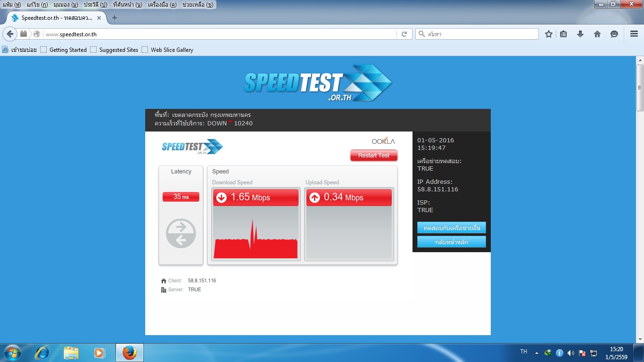Click the address bar showing www.speedtest.or.th
Screen dimensions: 644x362
click(x=220, y=34)
